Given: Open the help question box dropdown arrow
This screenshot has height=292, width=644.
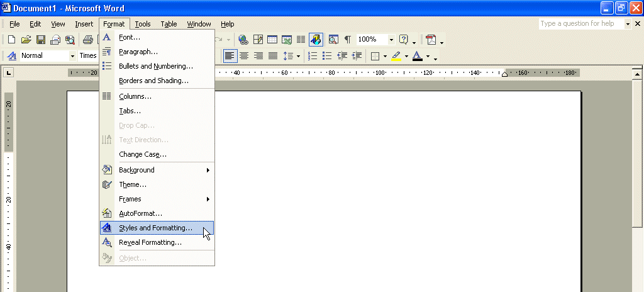Looking at the screenshot, I should click(627, 24).
